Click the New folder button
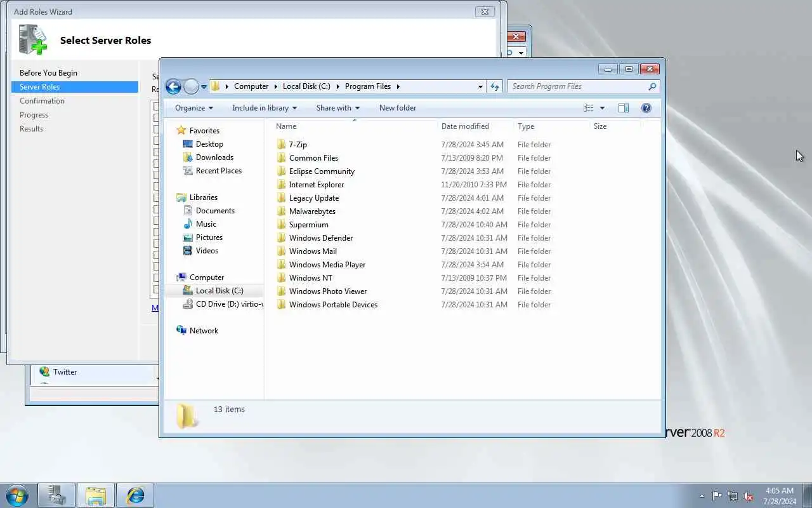 398,108
